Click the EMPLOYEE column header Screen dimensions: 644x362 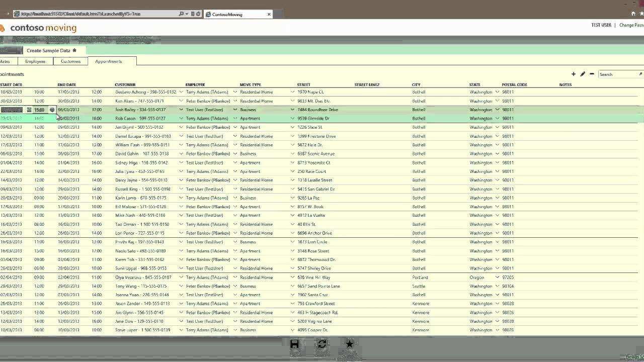(x=195, y=84)
